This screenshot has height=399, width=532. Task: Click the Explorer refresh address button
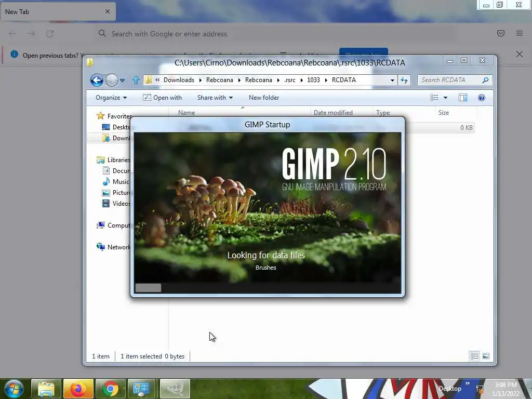pos(404,81)
